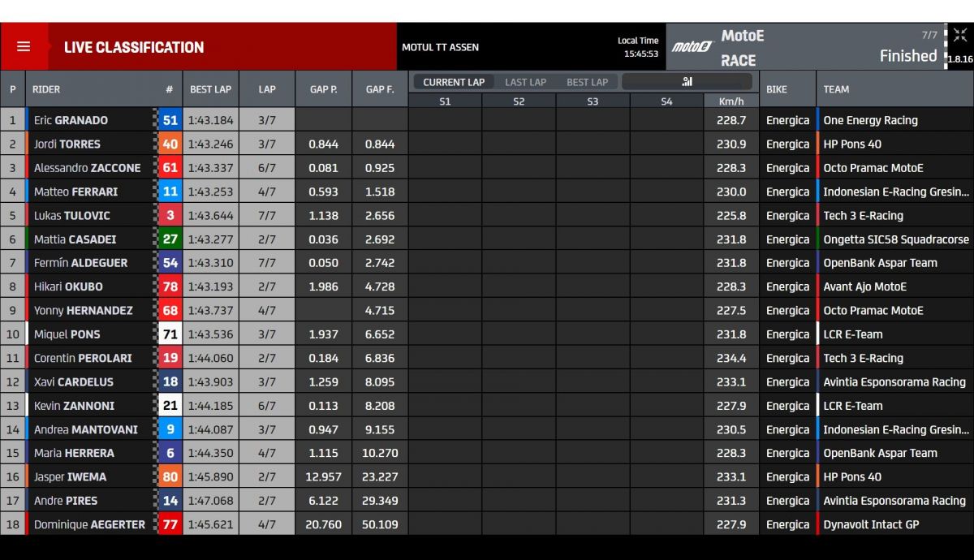Select rider Andrea MANTOVANI
Image resolution: width=974 pixels, height=560 pixels.
pyautogui.click(x=86, y=429)
